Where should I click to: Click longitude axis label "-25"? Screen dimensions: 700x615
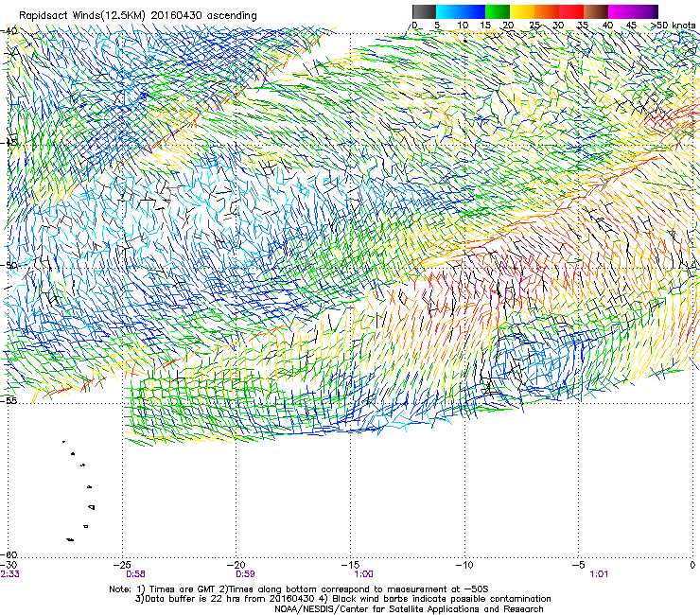click(123, 565)
